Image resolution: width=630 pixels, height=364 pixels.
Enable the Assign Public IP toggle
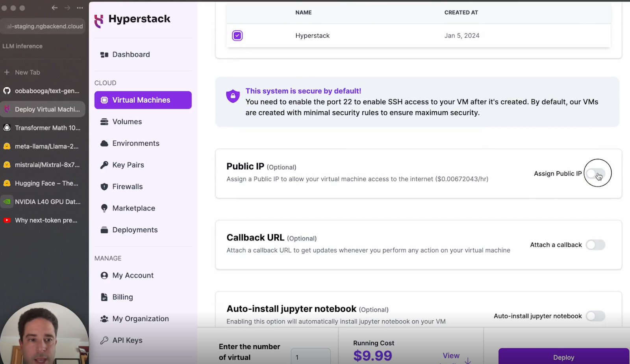tap(595, 174)
